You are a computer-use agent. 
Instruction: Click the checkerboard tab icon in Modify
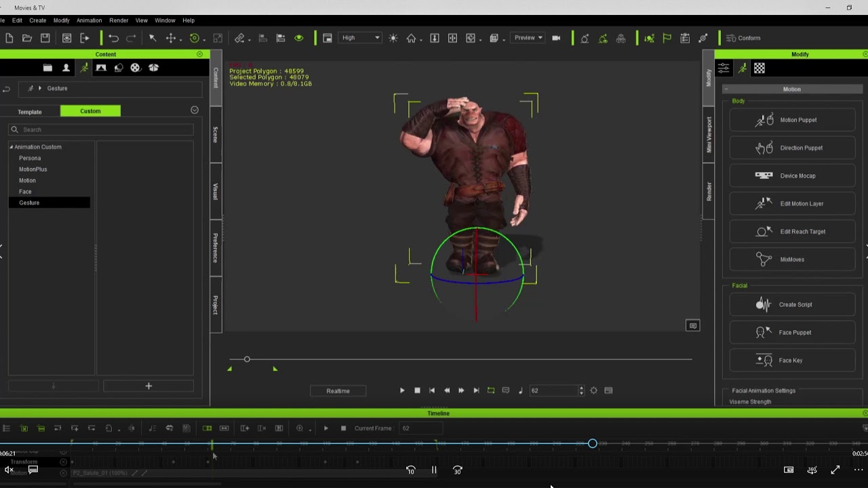(x=759, y=68)
